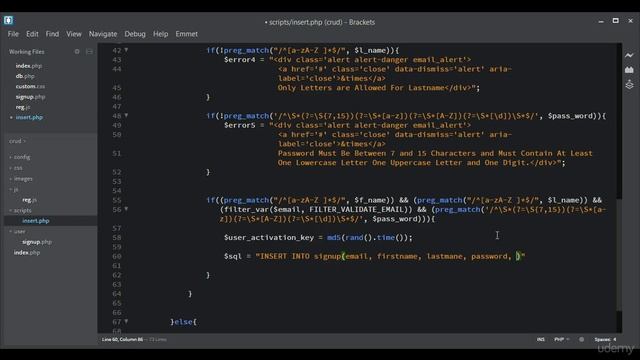Collapse code fold at line 42
The height and width of the screenshot is (360, 640).
coord(126,50)
